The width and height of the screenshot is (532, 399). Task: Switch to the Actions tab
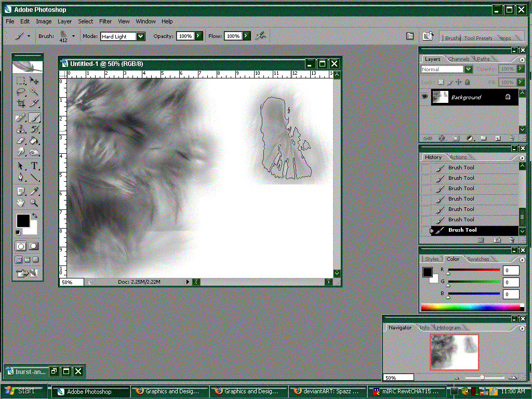pyautogui.click(x=458, y=157)
